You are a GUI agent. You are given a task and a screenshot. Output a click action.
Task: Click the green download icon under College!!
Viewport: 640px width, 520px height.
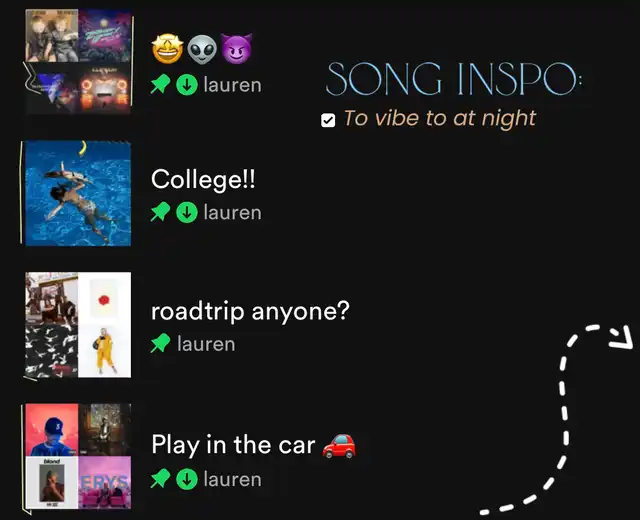[x=187, y=212]
